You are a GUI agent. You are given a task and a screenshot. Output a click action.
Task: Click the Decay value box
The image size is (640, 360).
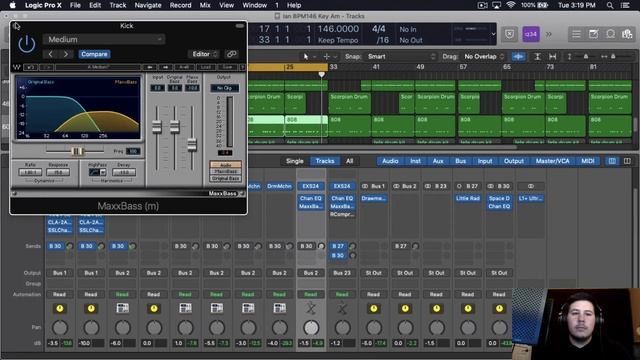[x=124, y=172]
